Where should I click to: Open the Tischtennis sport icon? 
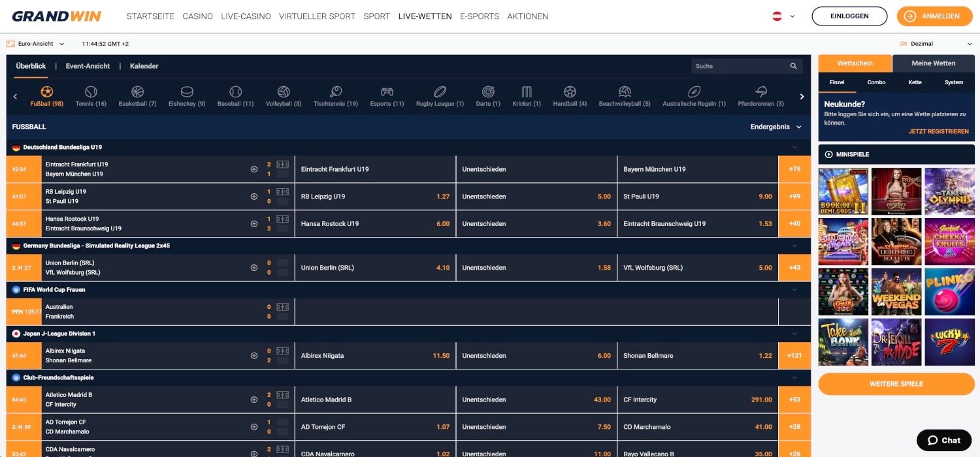click(x=335, y=91)
